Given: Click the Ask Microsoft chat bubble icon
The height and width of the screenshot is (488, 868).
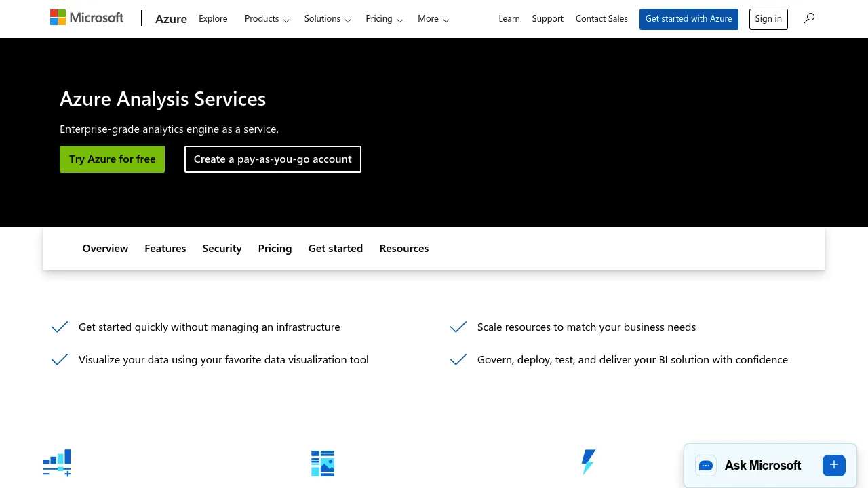Looking at the screenshot, I should (x=706, y=466).
